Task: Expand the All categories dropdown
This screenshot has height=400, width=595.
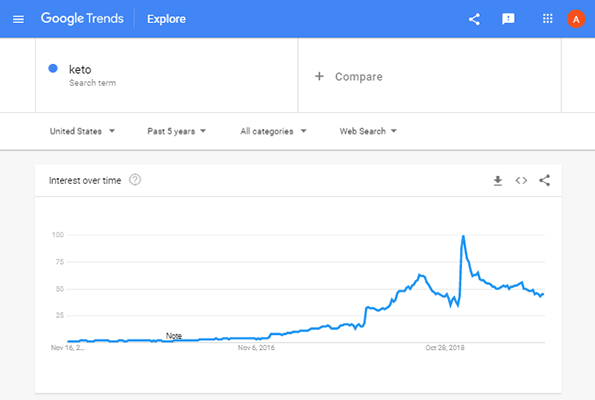Action: click(273, 131)
